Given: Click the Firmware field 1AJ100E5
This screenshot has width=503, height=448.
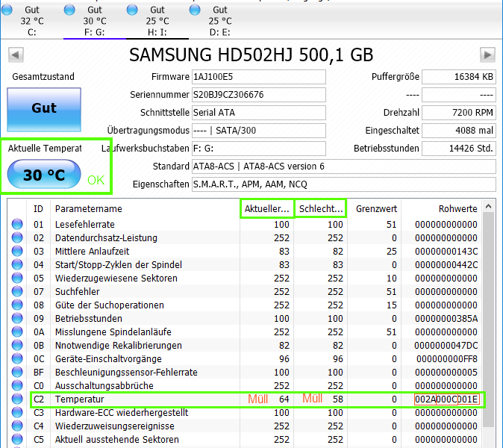Looking at the screenshot, I should (x=258, y=77).
